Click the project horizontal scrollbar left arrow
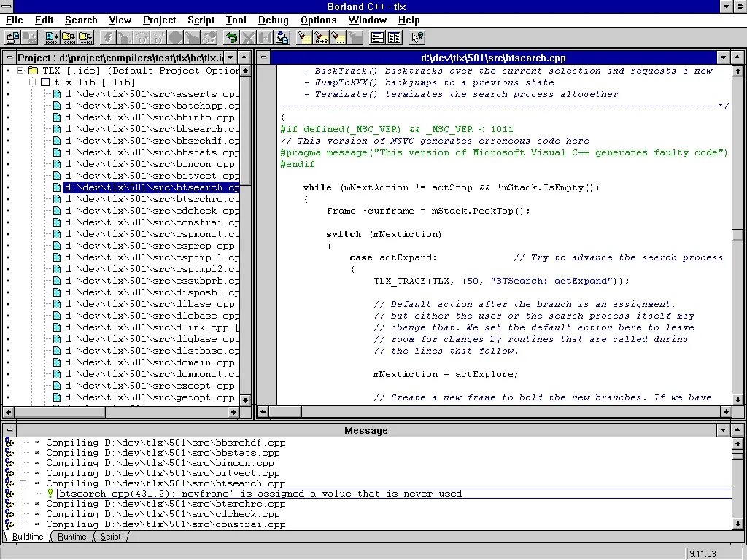 8,412
